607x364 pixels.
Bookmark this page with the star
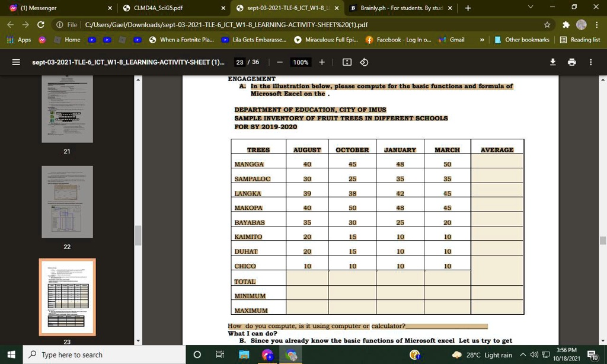[547, 25]
